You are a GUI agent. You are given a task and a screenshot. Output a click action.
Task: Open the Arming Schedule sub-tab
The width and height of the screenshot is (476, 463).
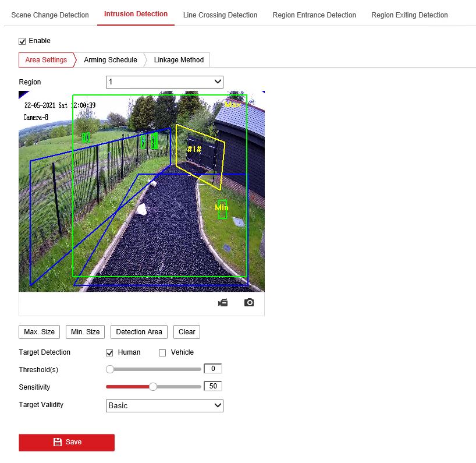[111, 60]
